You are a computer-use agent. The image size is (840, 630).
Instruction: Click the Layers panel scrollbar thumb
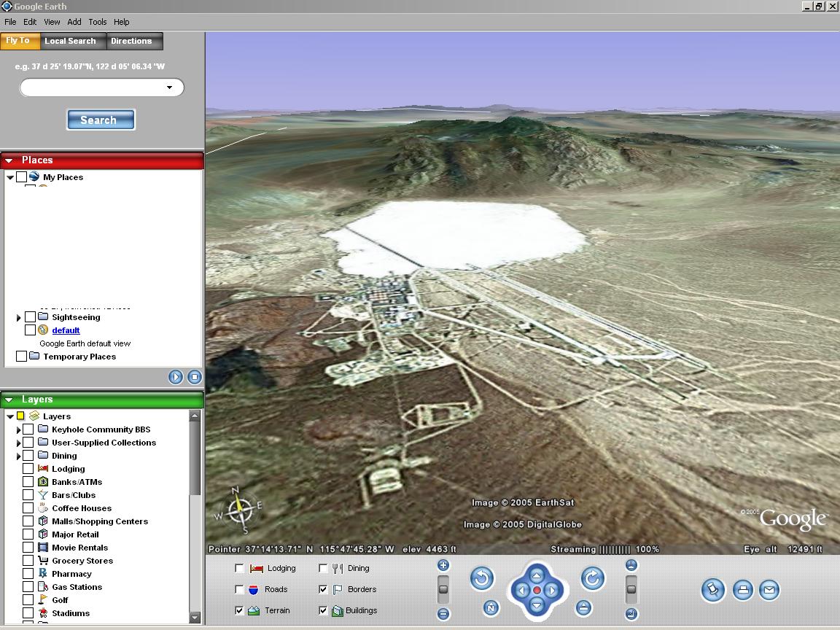pyautogui.click(x=195, y=458)
